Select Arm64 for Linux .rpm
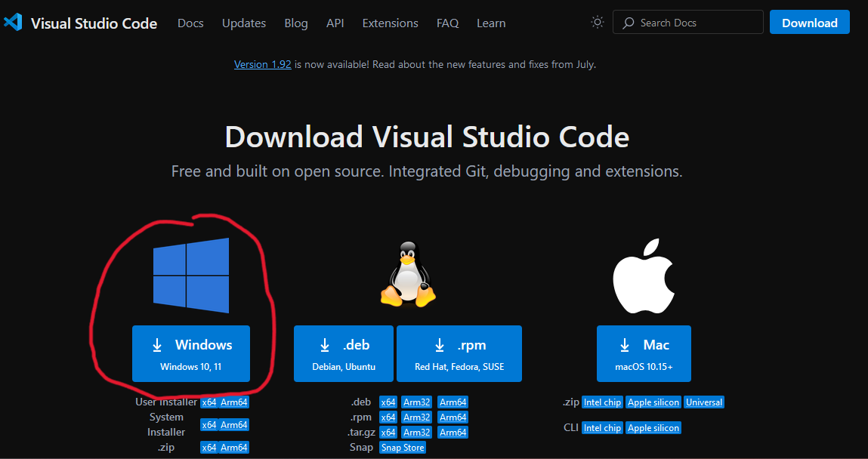The height and width of the screenshot is (459, 868). [x=453, y=417]
